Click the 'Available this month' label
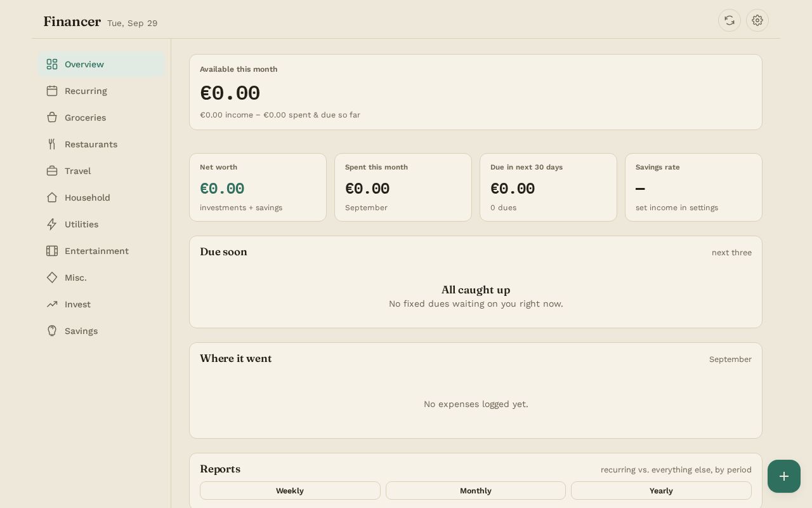The height and width of the screenshot is (508, 812). click(x=239, y=69)
